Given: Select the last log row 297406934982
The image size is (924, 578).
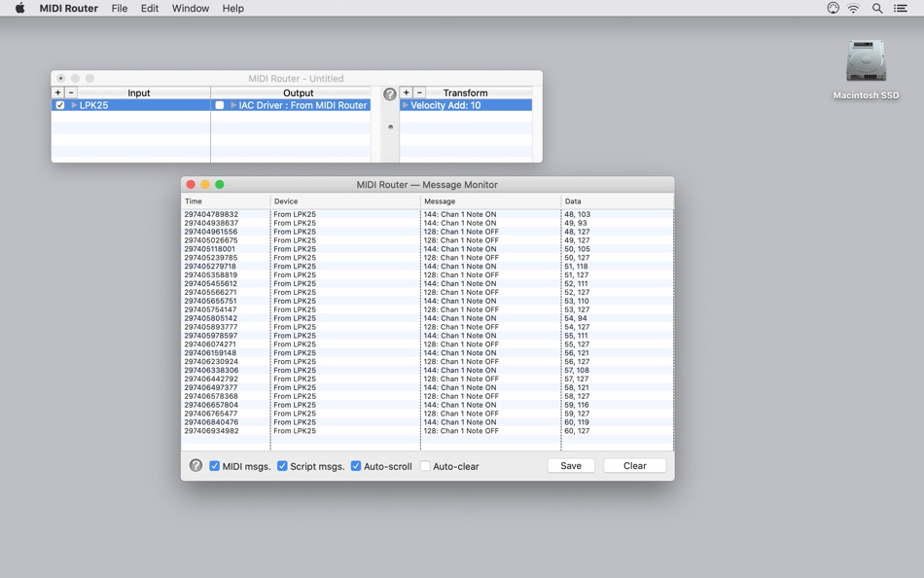Looking at the screenshot, I should pyautogui.click(x=427, y=430).
